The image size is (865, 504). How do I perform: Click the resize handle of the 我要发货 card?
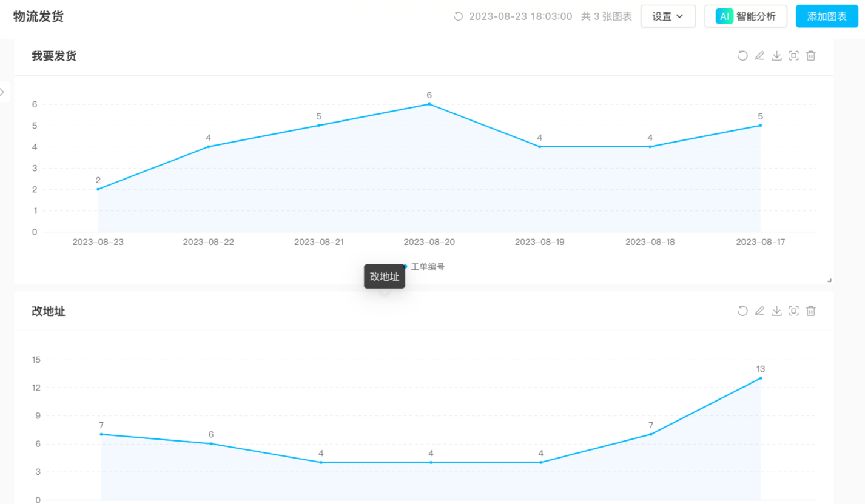pyautogui.click(x=829, y=280)
